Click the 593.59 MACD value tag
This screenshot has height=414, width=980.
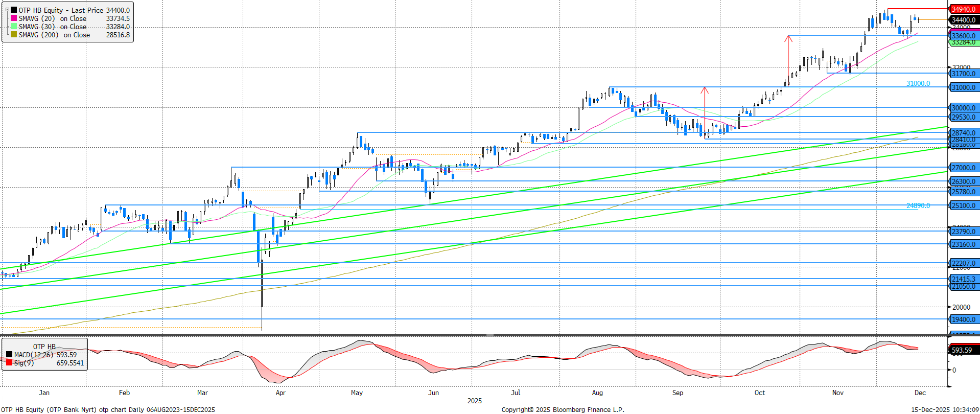tap(962, 350)
